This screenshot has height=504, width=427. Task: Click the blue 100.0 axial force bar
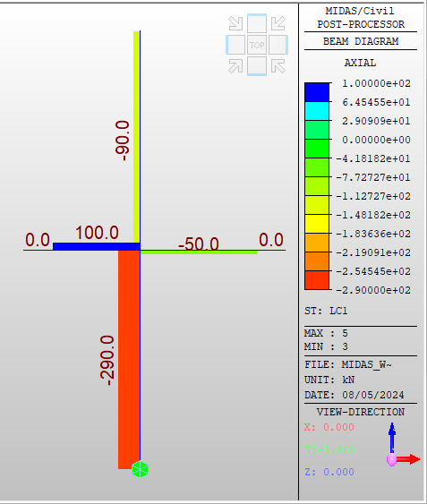point(96,246)
